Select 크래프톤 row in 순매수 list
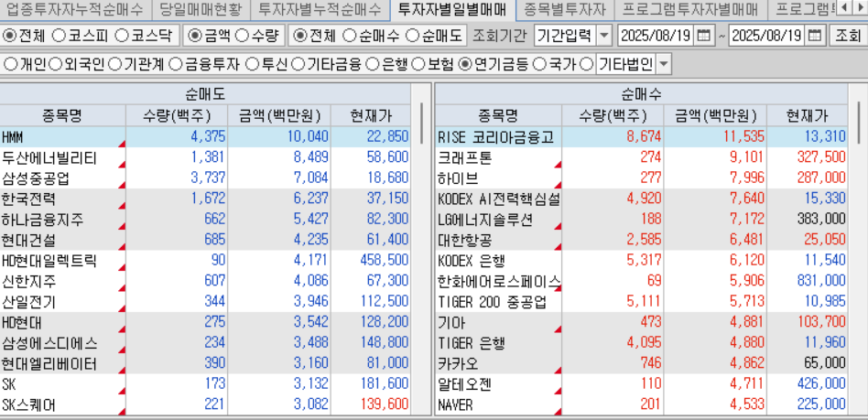The height and width of the screenshot is (420, 868). click(642, 157)
